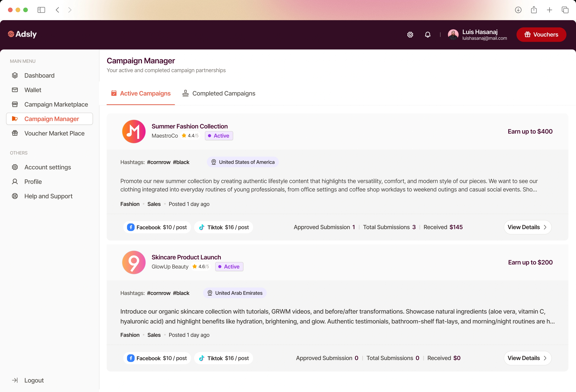View Details for Skincare Product Launch
Screen dimensions: 576x392
tap(527, 358)
